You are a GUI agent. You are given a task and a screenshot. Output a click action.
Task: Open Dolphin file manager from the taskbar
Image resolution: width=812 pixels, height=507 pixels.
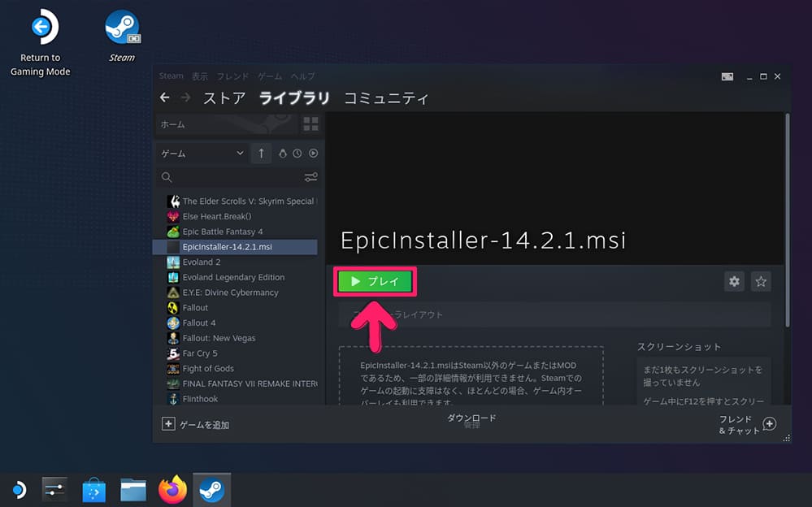coord(133,489)
